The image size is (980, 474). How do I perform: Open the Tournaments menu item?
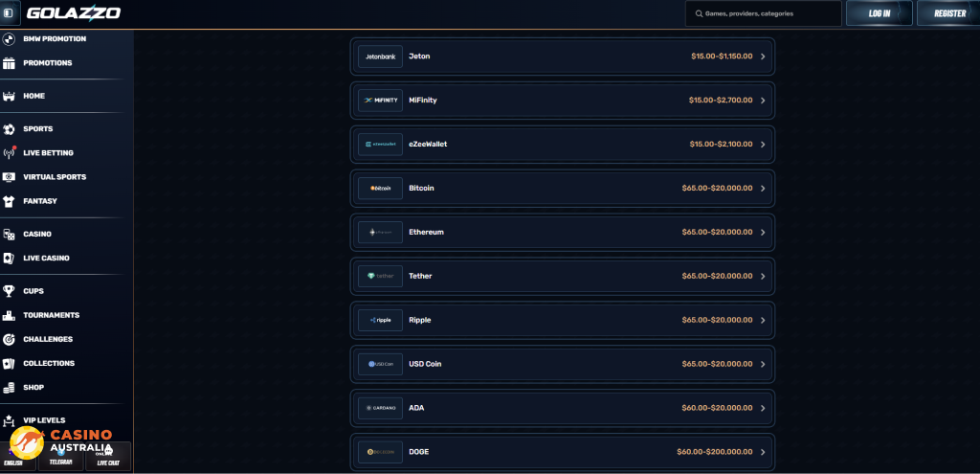pos(52,315)
